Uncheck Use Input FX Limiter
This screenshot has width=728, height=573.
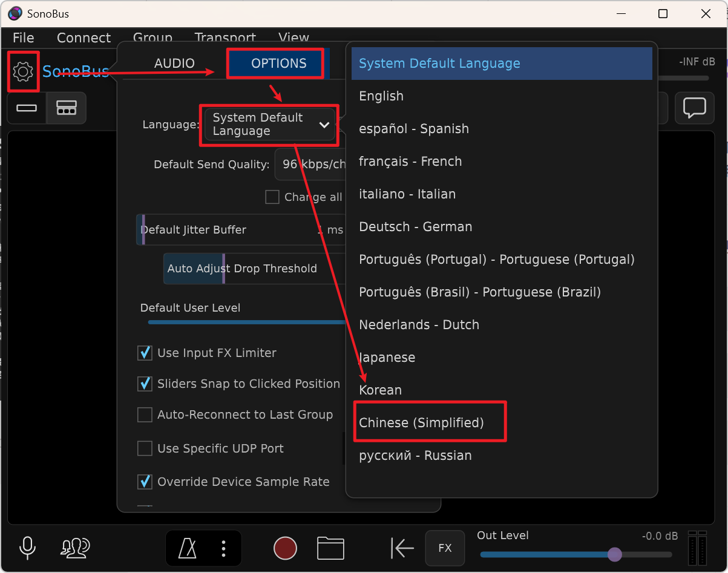pyautogui.click(x=145, y=353)
